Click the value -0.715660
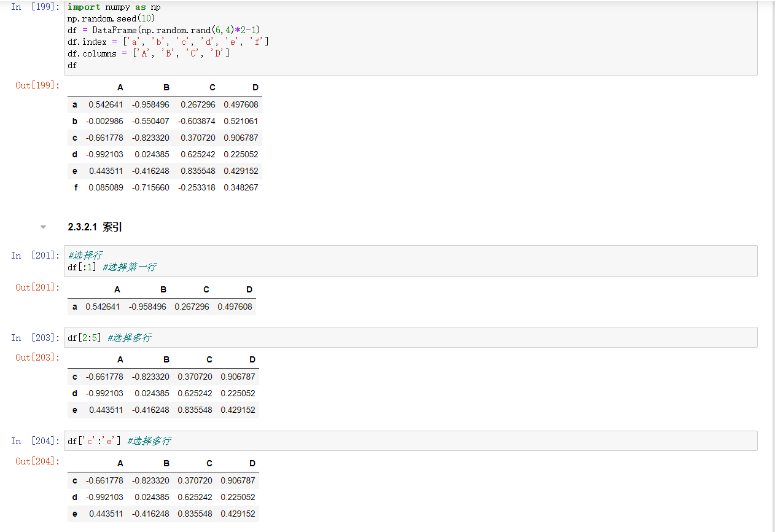Image resolution: width=775 pixels, height=532 pixels. pos(150,187)
